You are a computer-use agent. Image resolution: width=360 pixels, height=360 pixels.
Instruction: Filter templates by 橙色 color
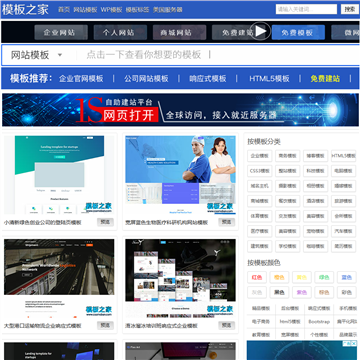point(279,277)
